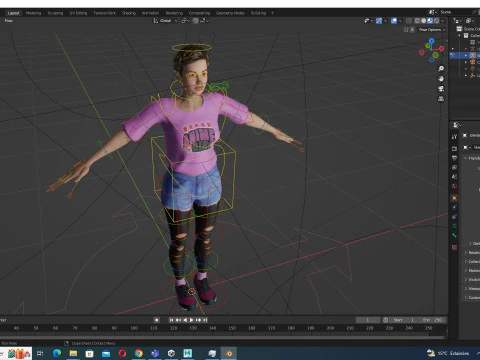The height and width of the screenshot is (360, 480).
Task: Open the Render properties tab
Action: click(x=454, y=148)
